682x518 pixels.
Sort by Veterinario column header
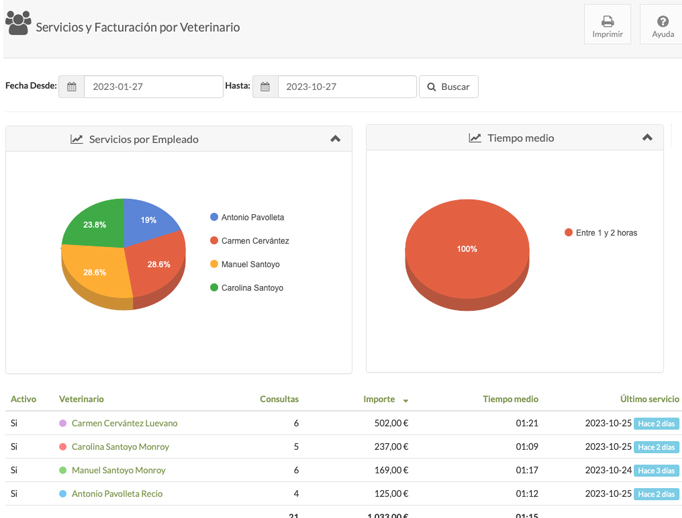click(x=81, y=399)
